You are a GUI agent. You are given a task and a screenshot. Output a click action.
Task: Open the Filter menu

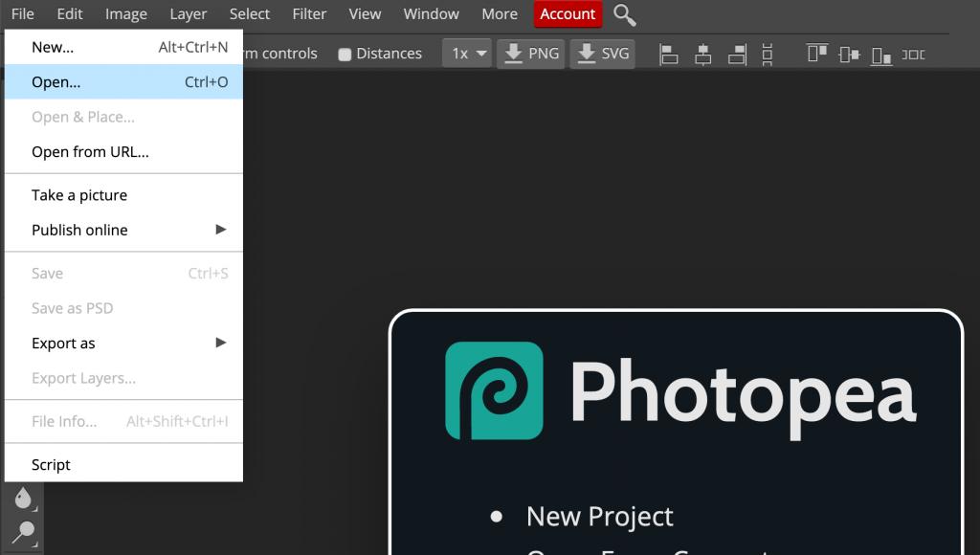pos(309,13)
